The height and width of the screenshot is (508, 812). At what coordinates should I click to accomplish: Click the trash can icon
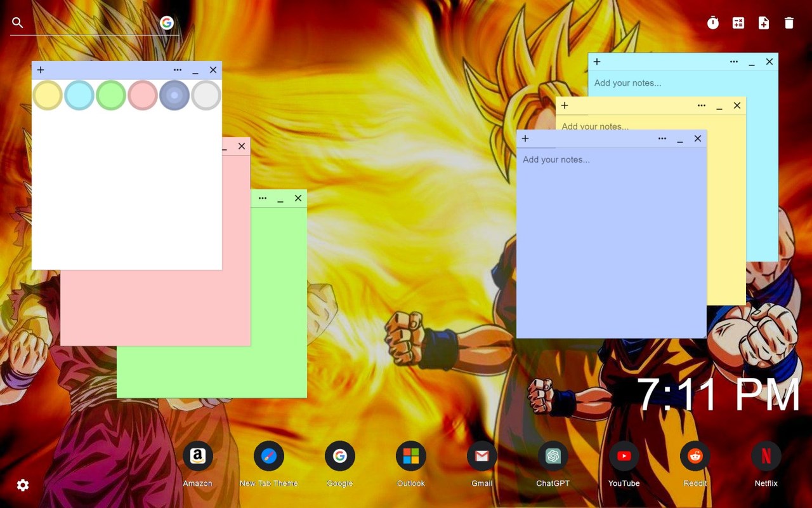pos(789,23)
